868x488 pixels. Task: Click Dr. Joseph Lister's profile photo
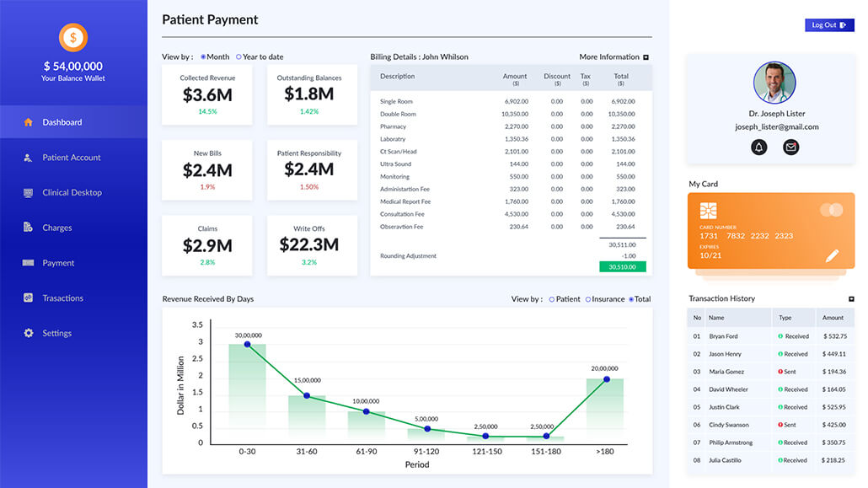(x=774, y=83)
